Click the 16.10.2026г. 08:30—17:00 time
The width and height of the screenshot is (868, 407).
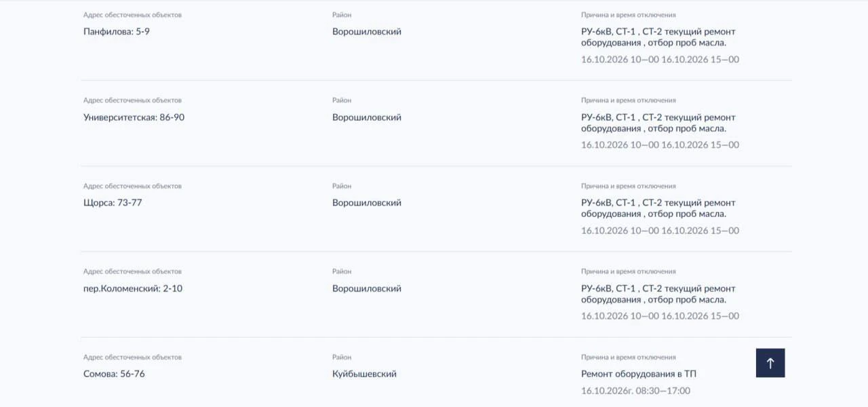(635, 391)
